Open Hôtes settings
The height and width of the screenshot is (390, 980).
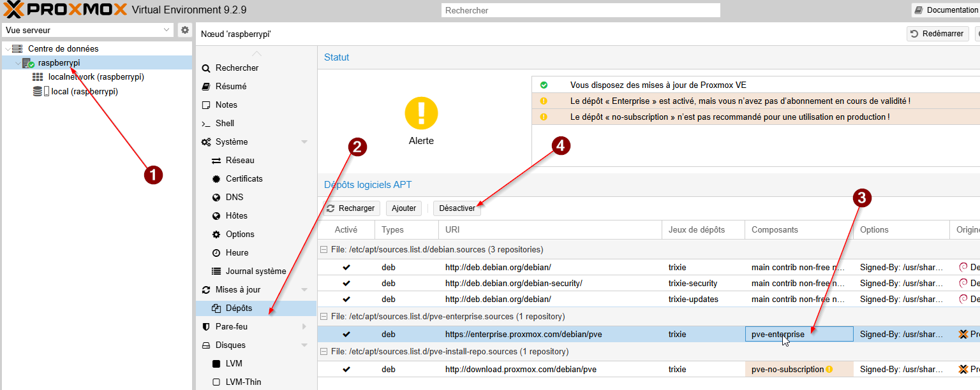pos(237,215)
